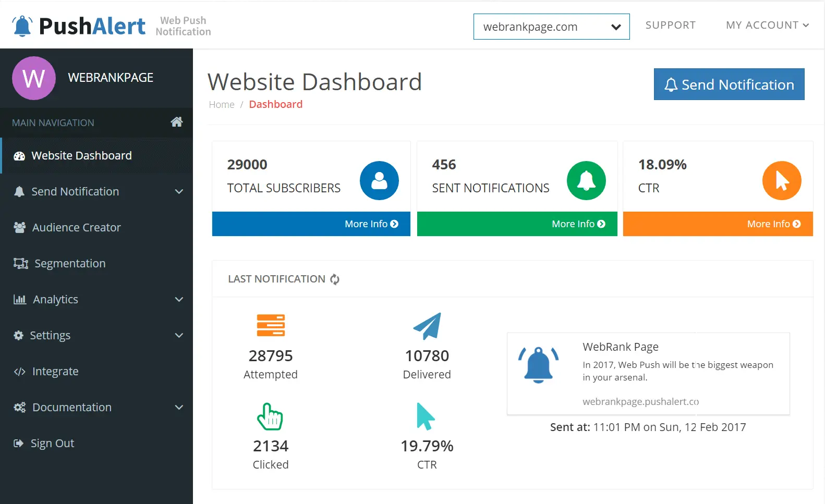Click the Last Notification heading
The height and width of the screenshot is (504, 825).
[276, 279]
